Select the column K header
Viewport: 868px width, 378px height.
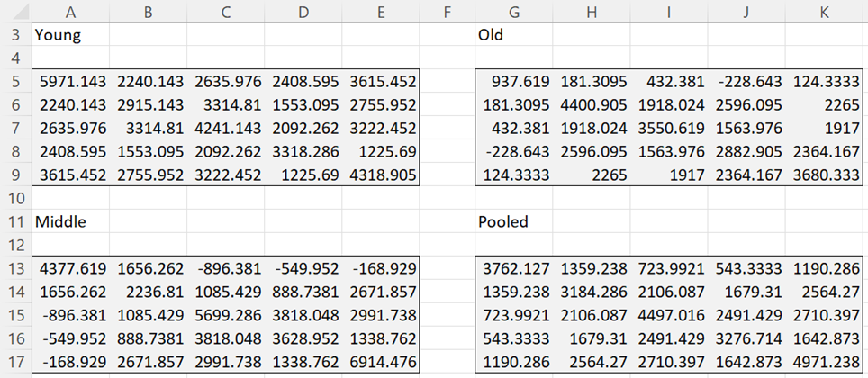pyautogui.click(x=824, y=10)
